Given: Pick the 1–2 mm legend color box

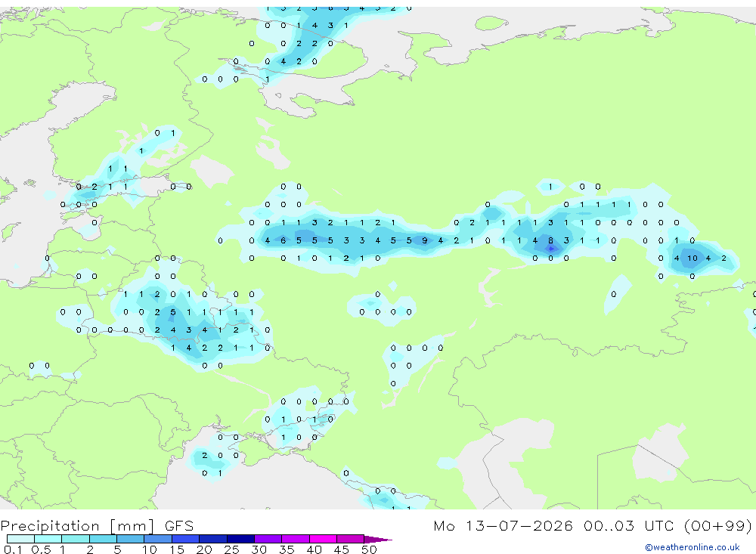Looking at the screenshot, I should tap(76, 539).
